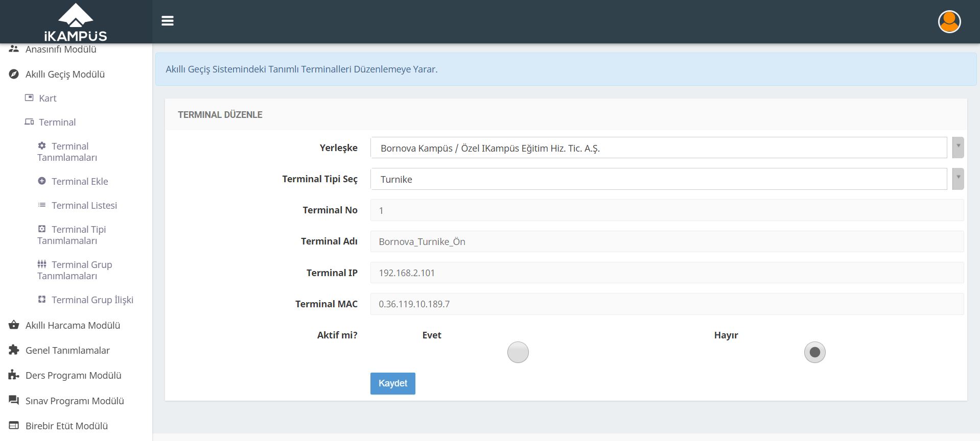The height and width of the screenshot is (441, 980).
Task: Open the orange user profile avatar
Action: point(949,21)
